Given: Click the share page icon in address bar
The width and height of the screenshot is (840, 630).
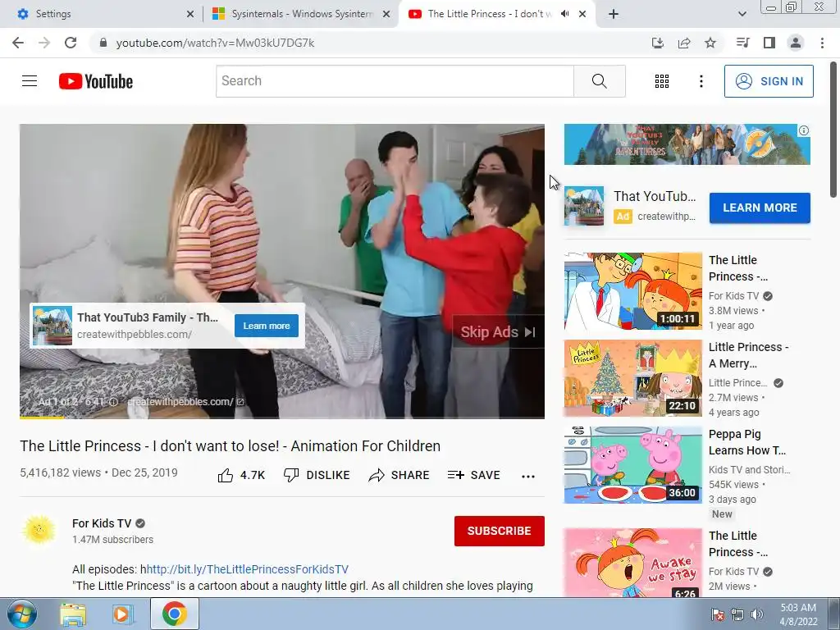Looking at the screenshot, I should coord(684,43).
